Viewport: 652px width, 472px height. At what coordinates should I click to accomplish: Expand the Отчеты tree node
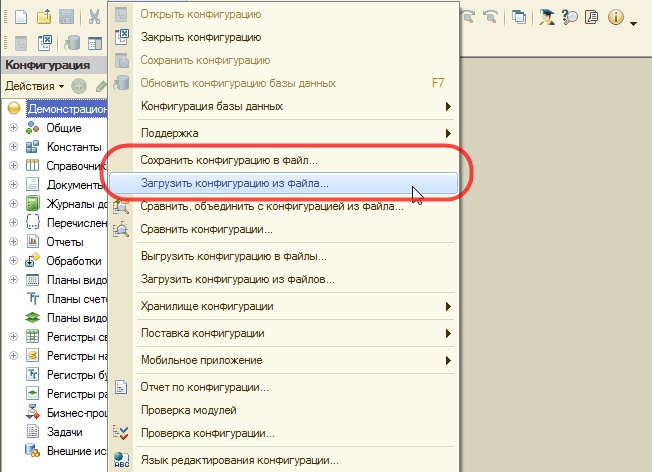13,241
